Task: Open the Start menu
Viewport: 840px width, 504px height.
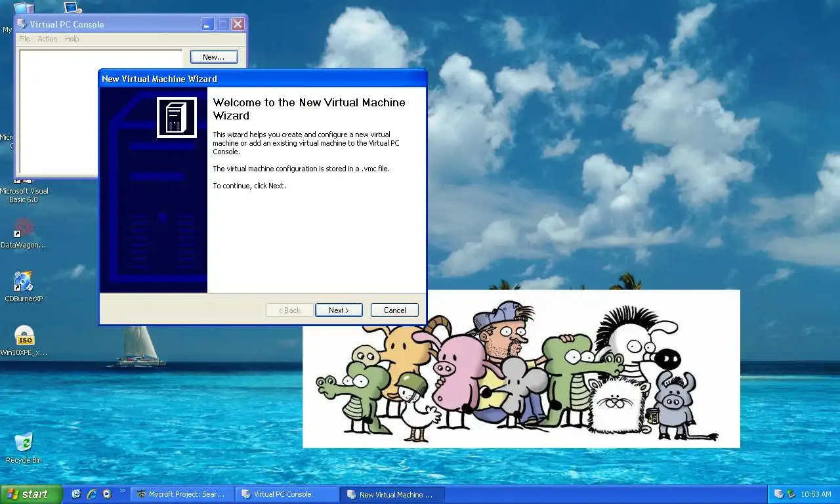Action: pyautogui.click(x=31, y=494)
